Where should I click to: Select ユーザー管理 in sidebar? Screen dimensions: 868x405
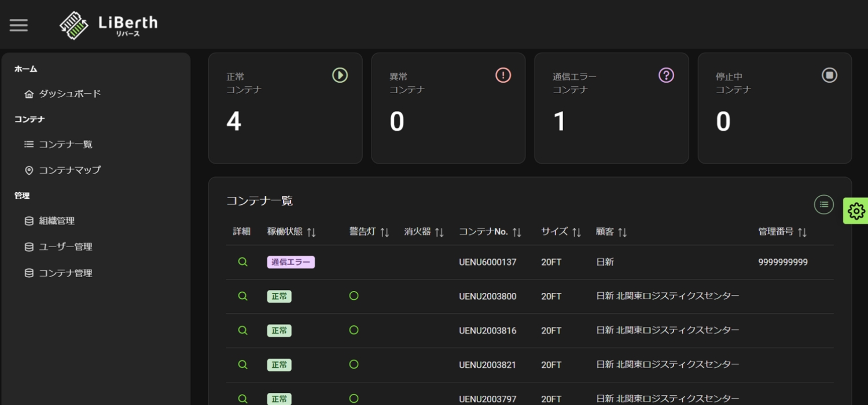point(65,246)
